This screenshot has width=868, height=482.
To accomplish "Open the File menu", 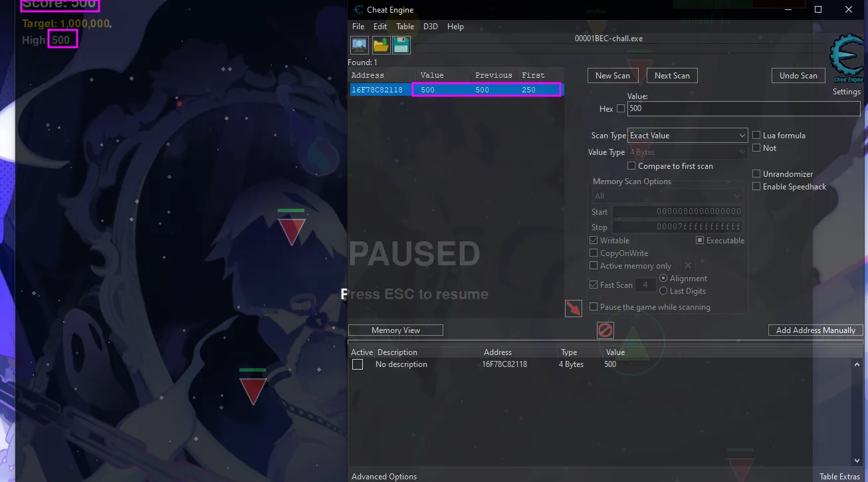I will pos(358,27).
